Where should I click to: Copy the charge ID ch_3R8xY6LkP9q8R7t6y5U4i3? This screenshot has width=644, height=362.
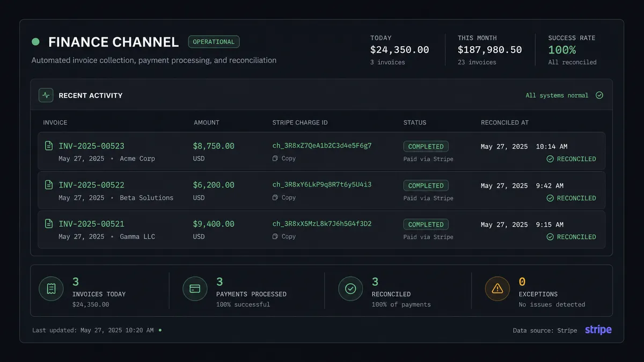point(284,197)
